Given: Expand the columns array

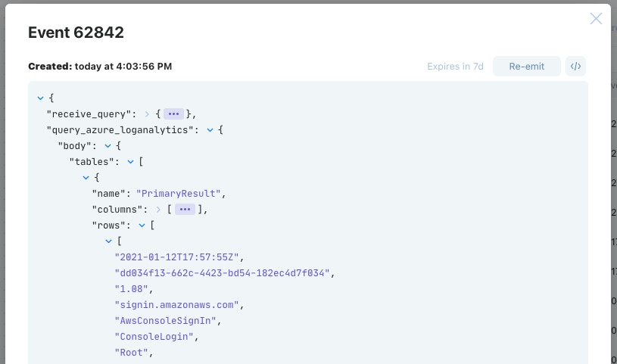Looking at the screenshot, I should tap(159, 210).
